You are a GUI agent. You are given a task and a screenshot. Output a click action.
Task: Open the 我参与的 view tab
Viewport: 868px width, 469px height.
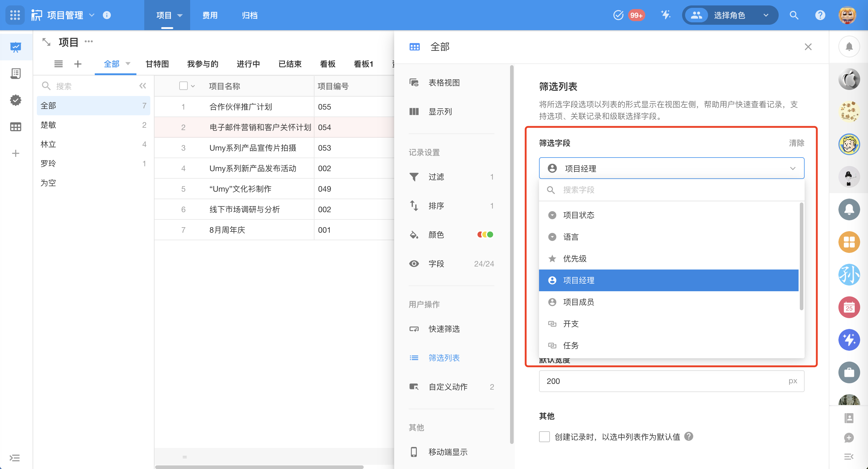tap(203, 64)
